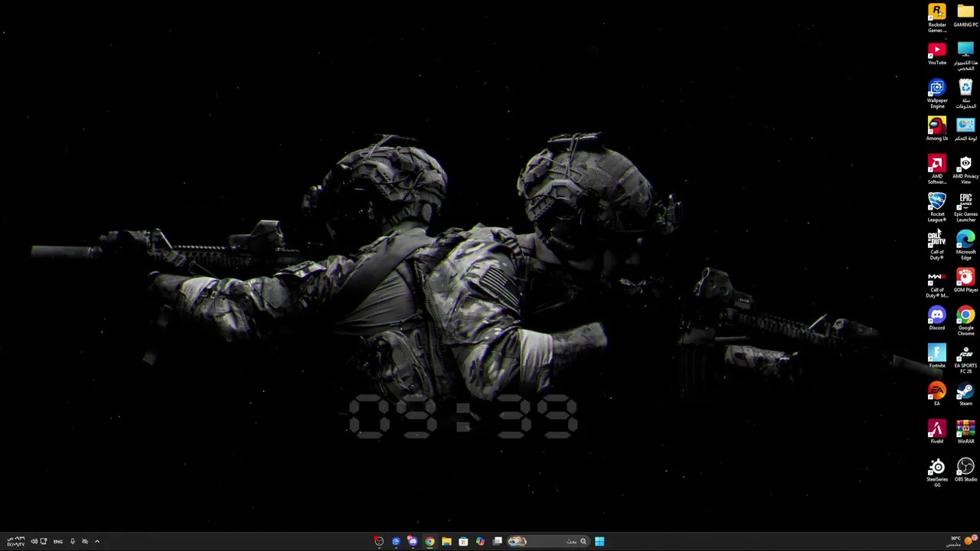Open Microsoft Store from the taskbar
The height and width of the screenshot is (551, 980).
click(463, 542)
